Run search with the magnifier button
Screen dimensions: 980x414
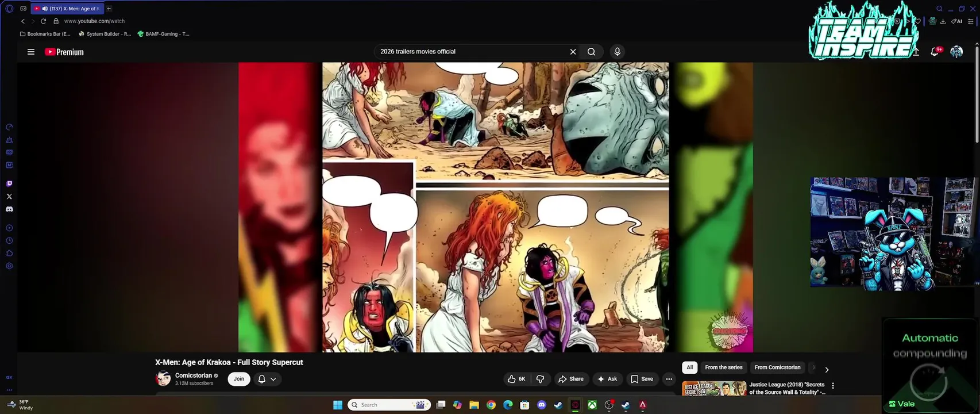(591, 52)
